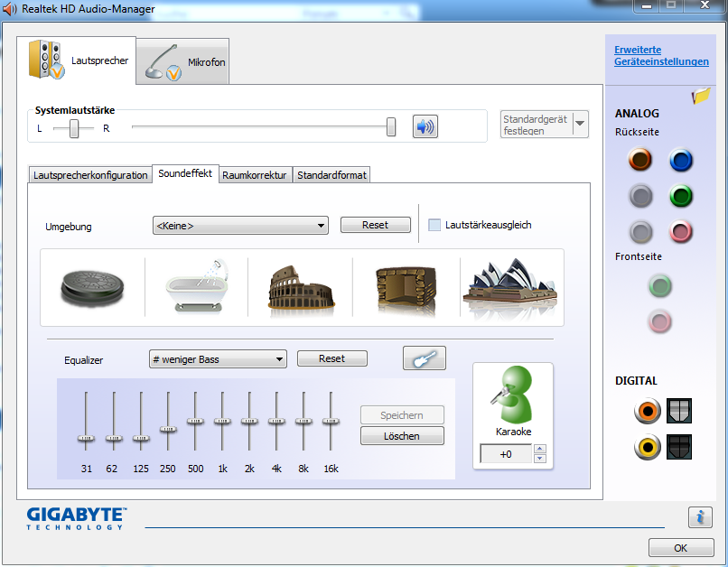Increase Karaoke key with the up arrow
Image resolution: width=728 pixels, height=567 pixels.
[539, 449]
